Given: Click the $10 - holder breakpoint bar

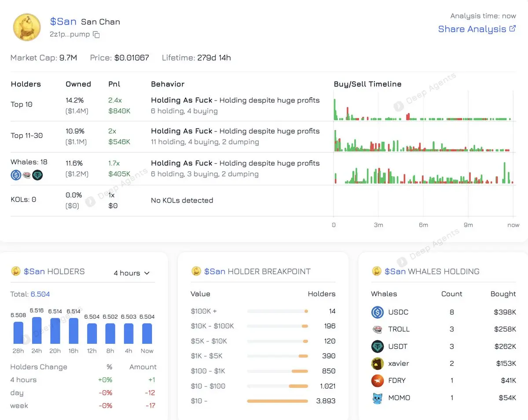Looking at the screenshot, I should pos(278,401).
